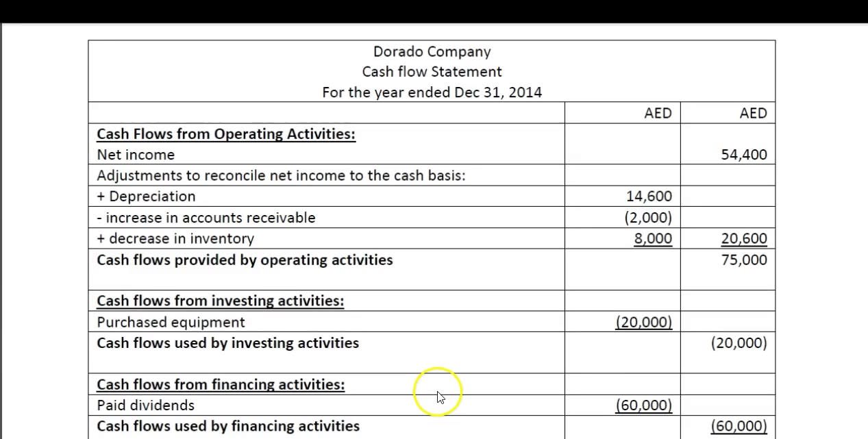Select the "Cash flow Statement" heading line
The width and height of the screenshot is (868, 439).
pyautogui.click(x=432, y=71)
